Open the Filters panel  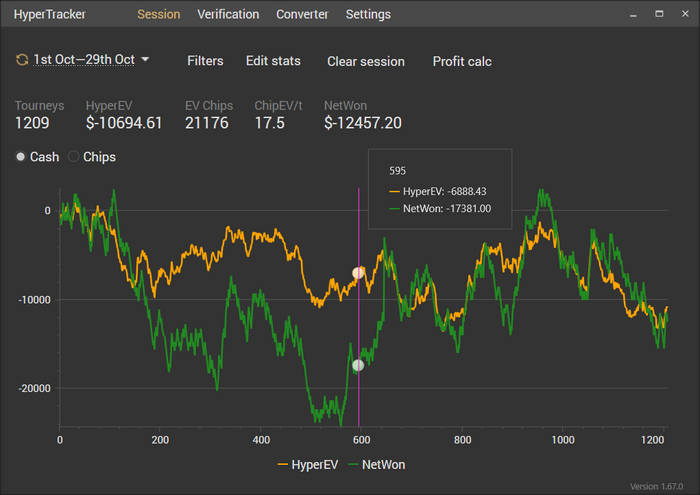click(x=205, y=61)
